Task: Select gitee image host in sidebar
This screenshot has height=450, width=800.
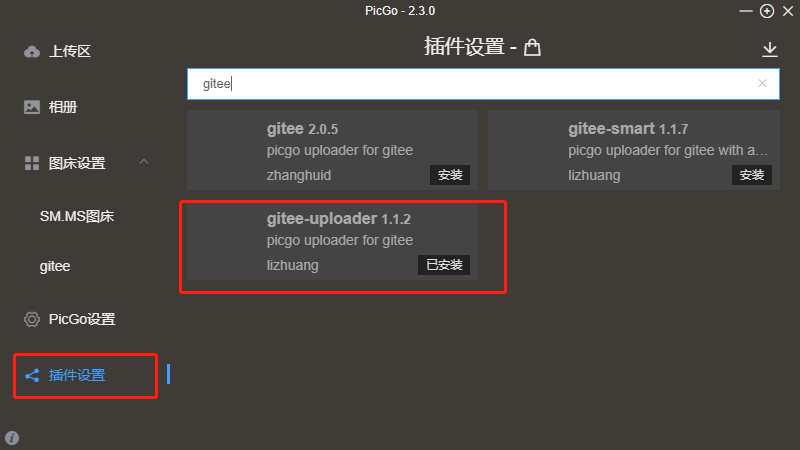Action: [x=55, y=266]
